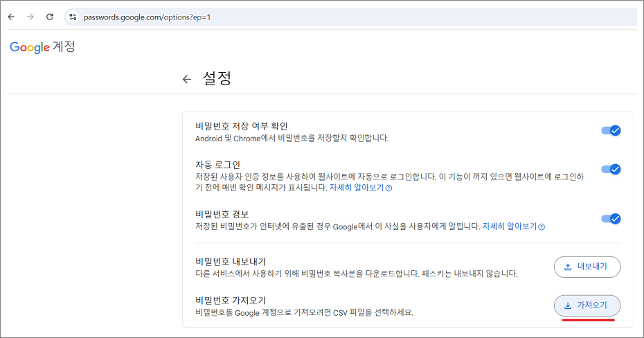Click the 비밀번호 가져오기 title
Screen dimensions: 644x338
231,300
